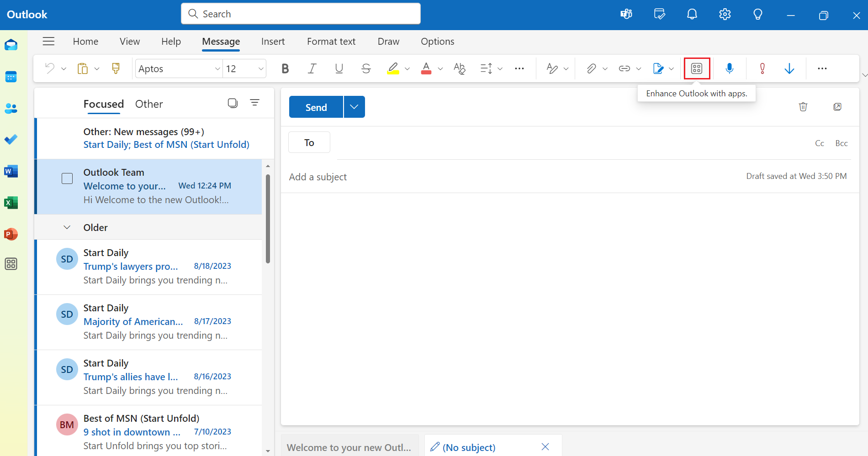Click the Editor pencil icon in ribbon

pos(658,68)
